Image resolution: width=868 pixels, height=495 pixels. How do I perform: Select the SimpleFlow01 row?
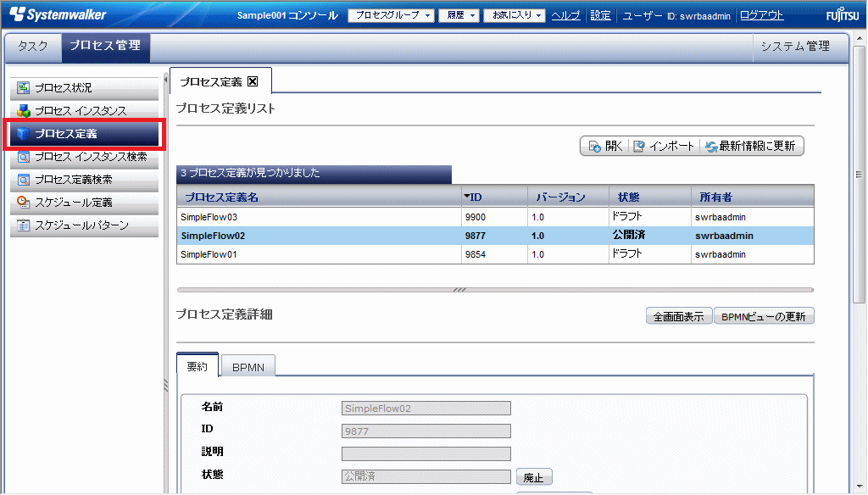tap(495, 254)
